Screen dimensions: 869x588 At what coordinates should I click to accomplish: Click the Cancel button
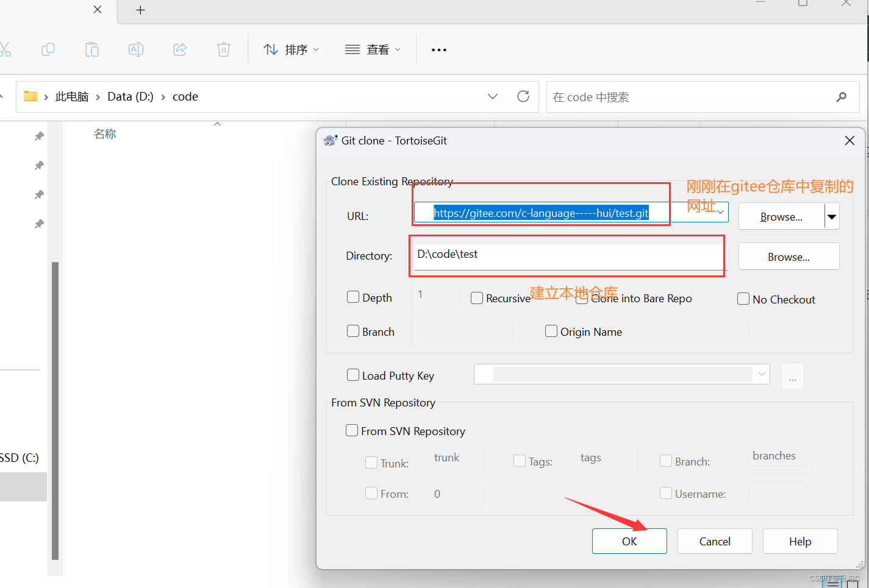[x=715, y=541]
